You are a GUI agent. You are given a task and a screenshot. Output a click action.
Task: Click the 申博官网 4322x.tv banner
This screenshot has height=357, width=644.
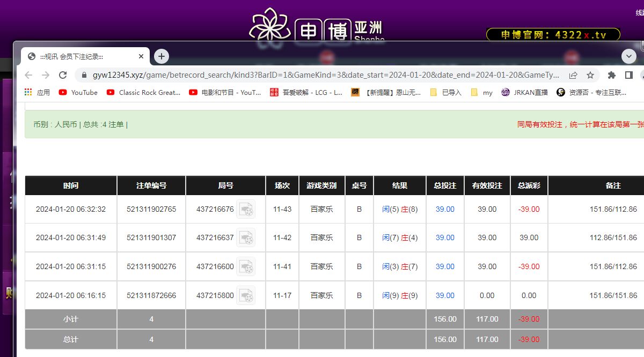coord(553,35)
